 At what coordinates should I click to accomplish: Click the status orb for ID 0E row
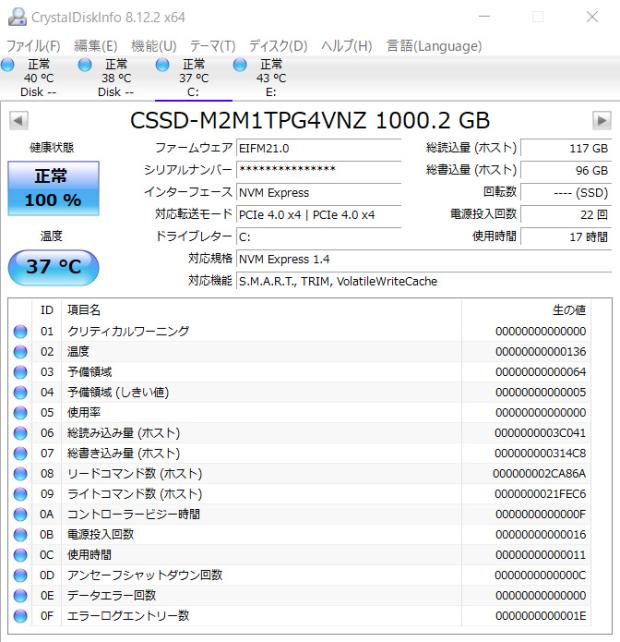(20, 596)
